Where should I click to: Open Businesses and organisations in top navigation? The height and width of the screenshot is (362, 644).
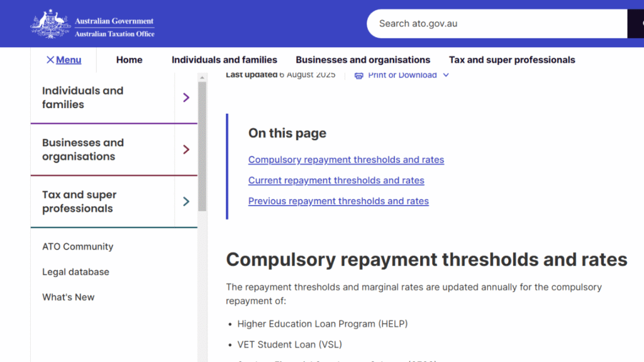363,60
